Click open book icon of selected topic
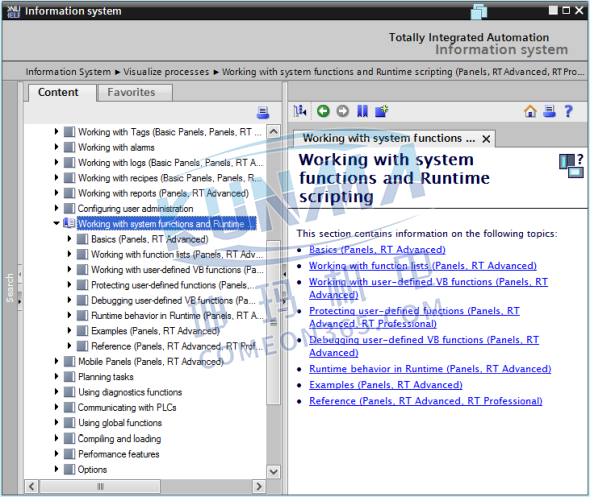 click(69, 223)
